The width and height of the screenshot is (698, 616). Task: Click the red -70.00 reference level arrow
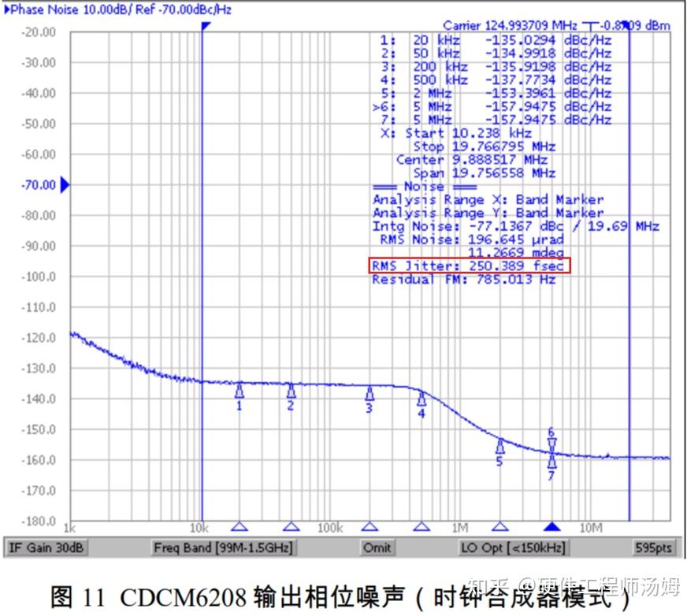63,186
